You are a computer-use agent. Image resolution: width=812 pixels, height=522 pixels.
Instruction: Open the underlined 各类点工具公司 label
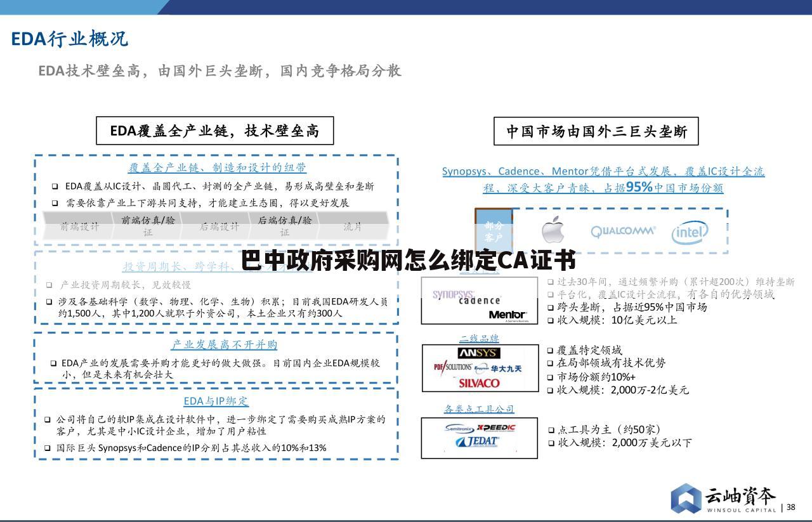coord(479,409)
